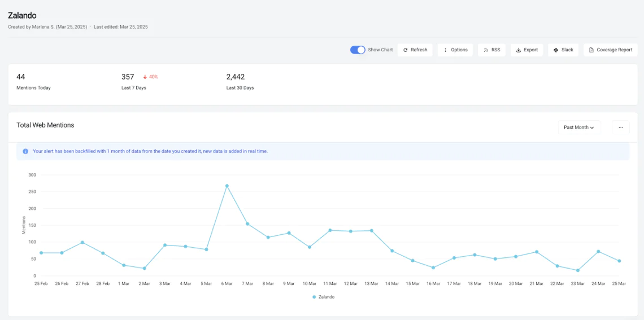The image size is (644, 320).
Task: Select the 6 Mar peak data point
Action: coord(227,186)
